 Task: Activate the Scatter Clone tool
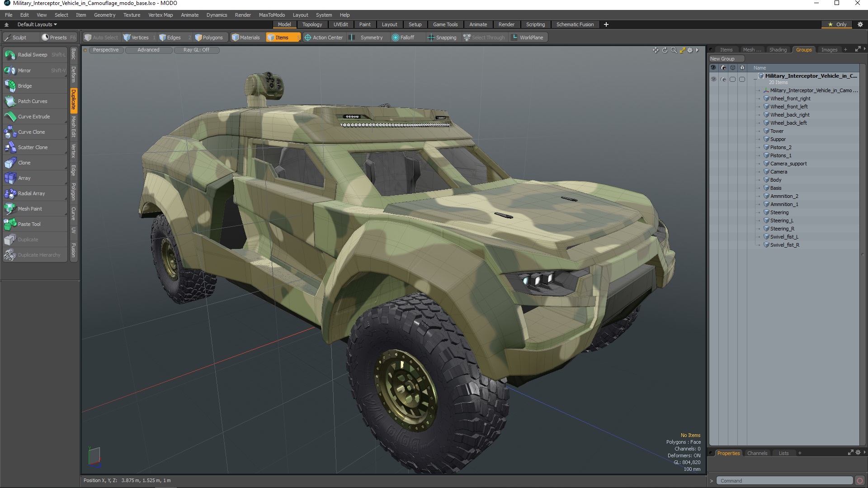(x=33, y=147)
